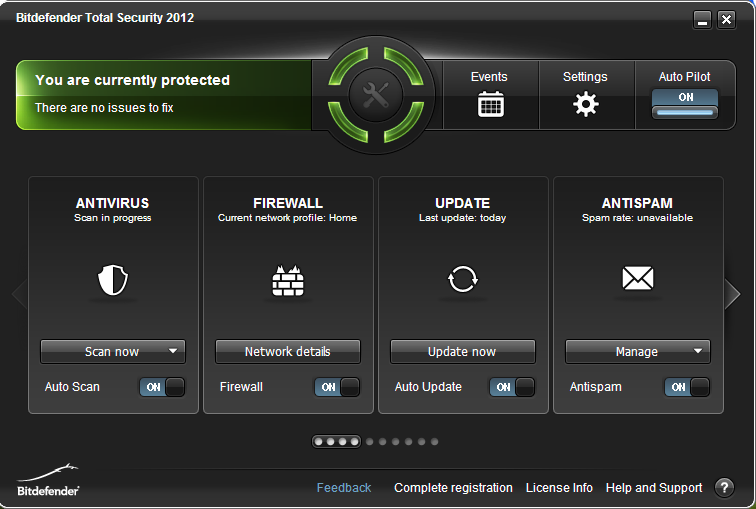Open the Feedback link
Screen dimensions: 756x509
pyautogui.click(x=344, y=488)
